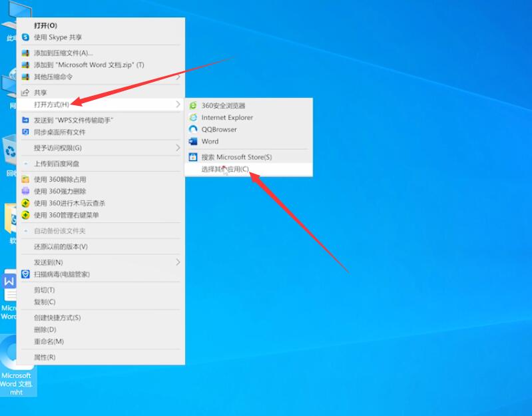Select 同步桌面所有文件 menu entry

click(101, 132)
